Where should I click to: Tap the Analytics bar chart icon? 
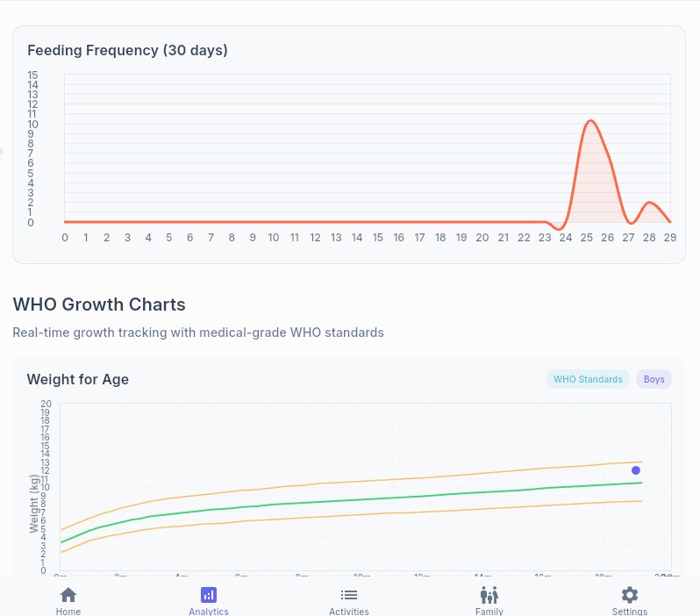(x=209, y=594)
